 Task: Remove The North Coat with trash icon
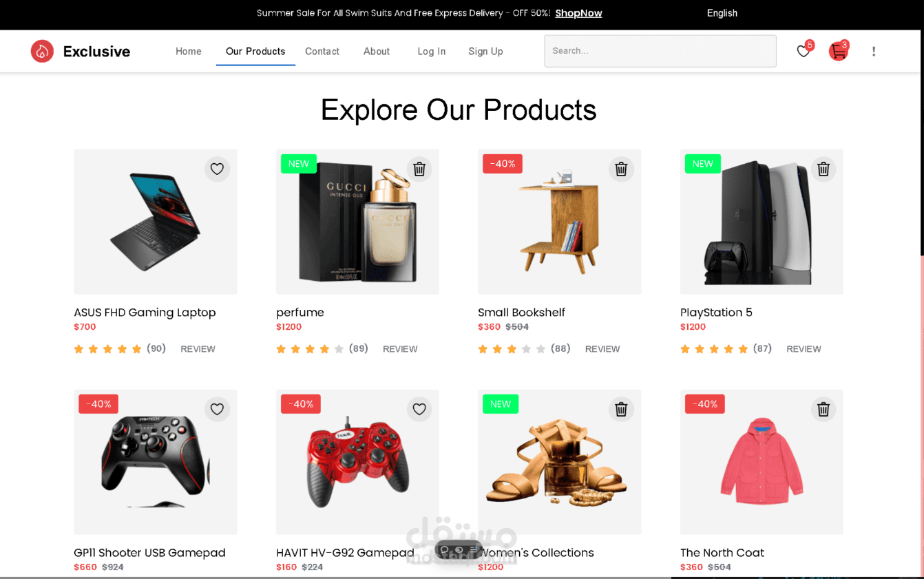tap(823, 410)
